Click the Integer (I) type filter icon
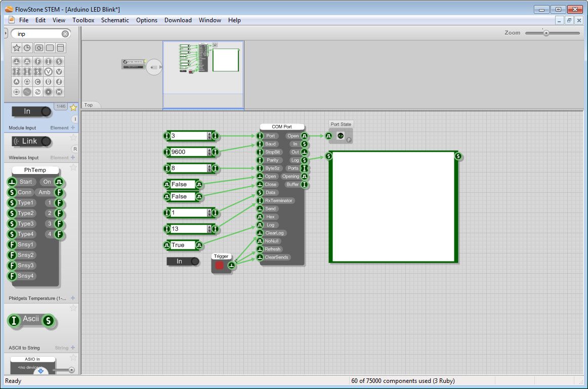Viewport: 588px width, 389px height. [x=49, y=61]
